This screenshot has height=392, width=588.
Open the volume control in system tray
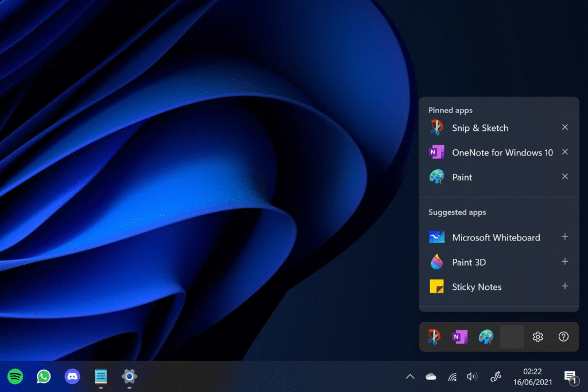[472, 377]
